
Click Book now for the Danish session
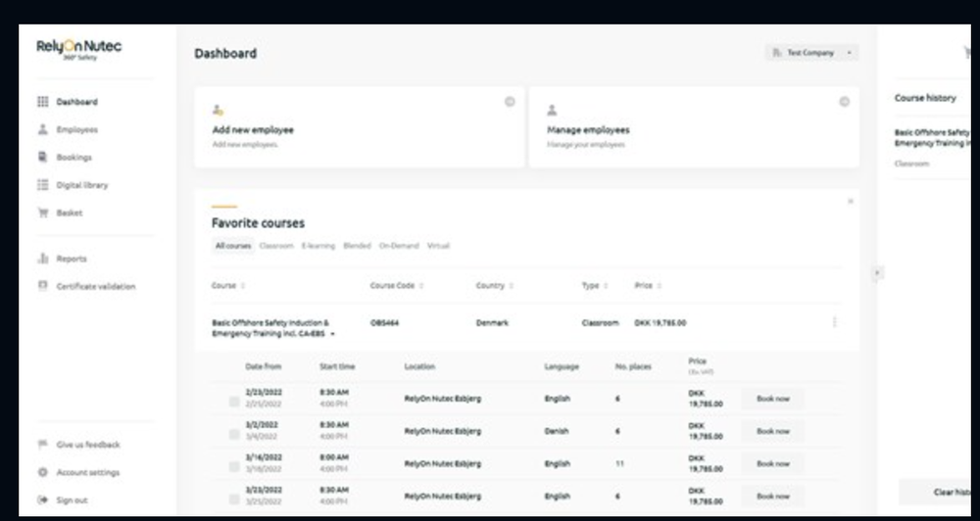[x=773, y=431]
